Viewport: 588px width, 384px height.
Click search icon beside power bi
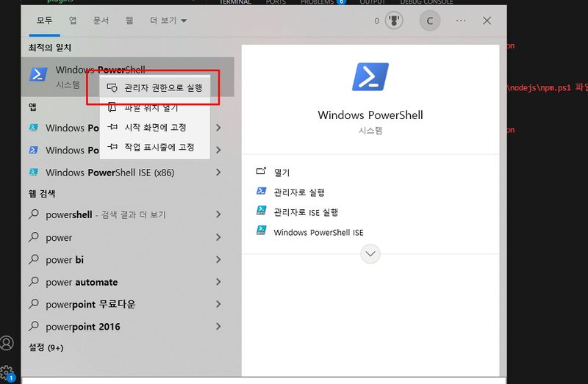tap(34, 259)
